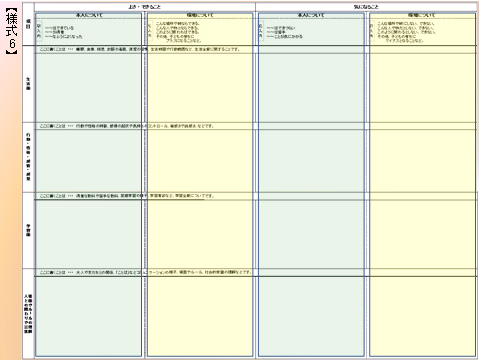Screen dimensions: 483x363
Task: Click green strengths field in 学習面 row
Action: pyautogui.click(x=88, y=234)
